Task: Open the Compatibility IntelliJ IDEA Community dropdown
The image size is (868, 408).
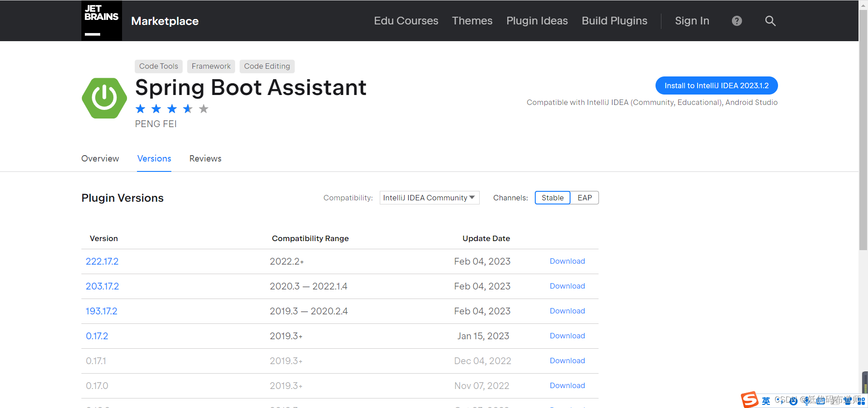Action: point(429,198)
